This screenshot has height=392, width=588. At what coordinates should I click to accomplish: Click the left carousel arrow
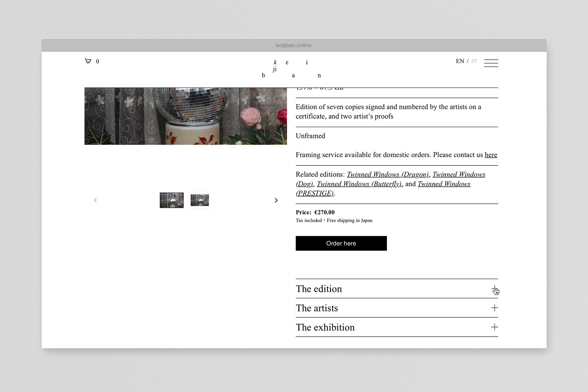pos(95,200)
